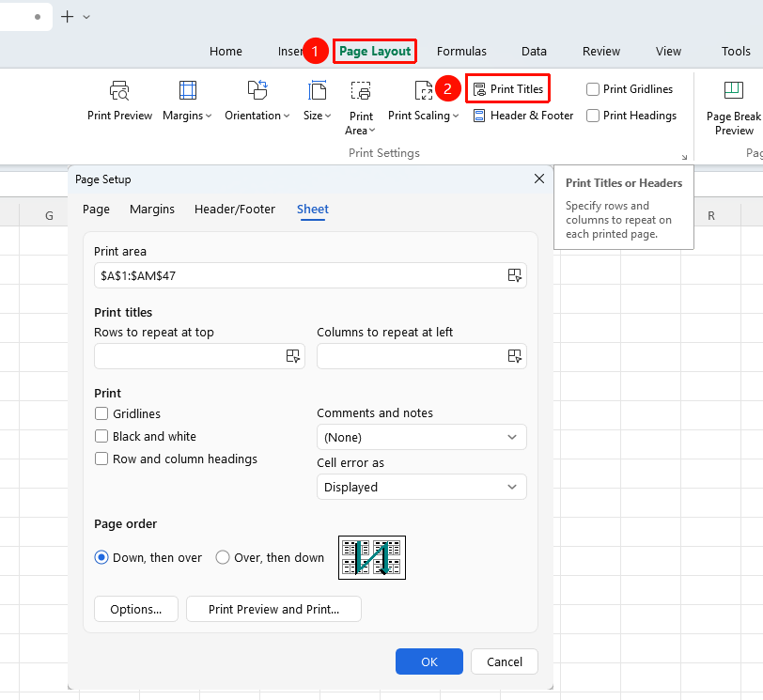Switch to the Margins tab in Page Setup
The image size is (763, 700).
(x=152, y=210)
